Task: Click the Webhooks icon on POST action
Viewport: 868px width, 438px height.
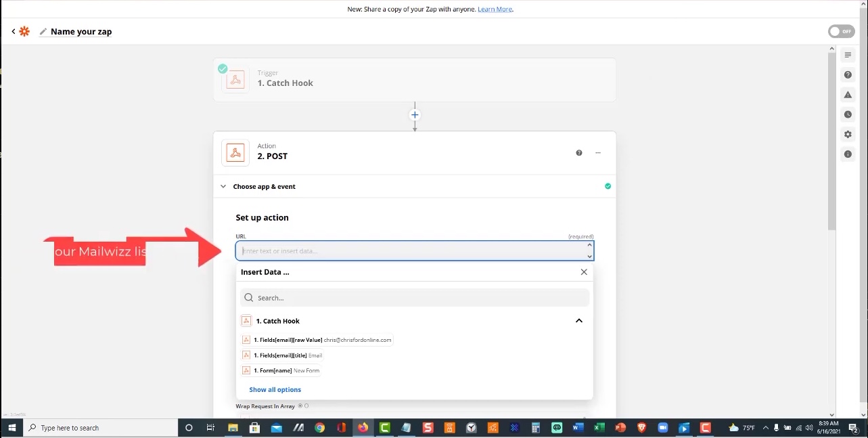Action: click(x=235, y=152)
